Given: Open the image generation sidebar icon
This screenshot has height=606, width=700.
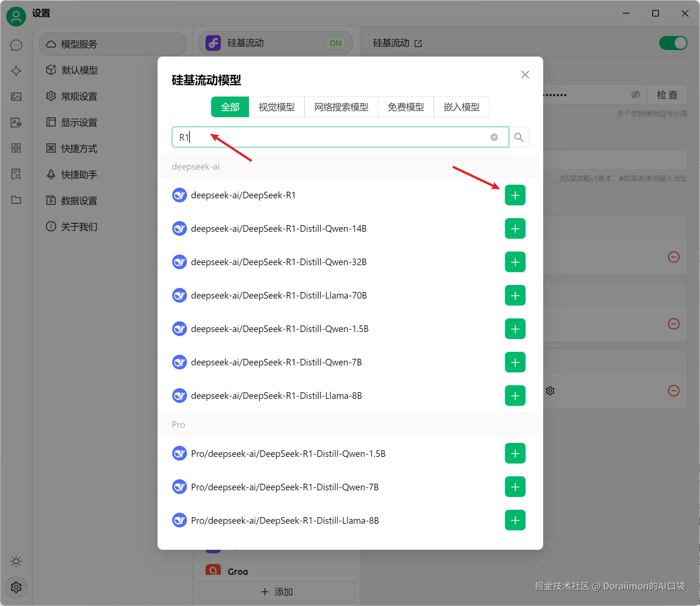Looking at the screenshot, I should click(x=16, y=97).
